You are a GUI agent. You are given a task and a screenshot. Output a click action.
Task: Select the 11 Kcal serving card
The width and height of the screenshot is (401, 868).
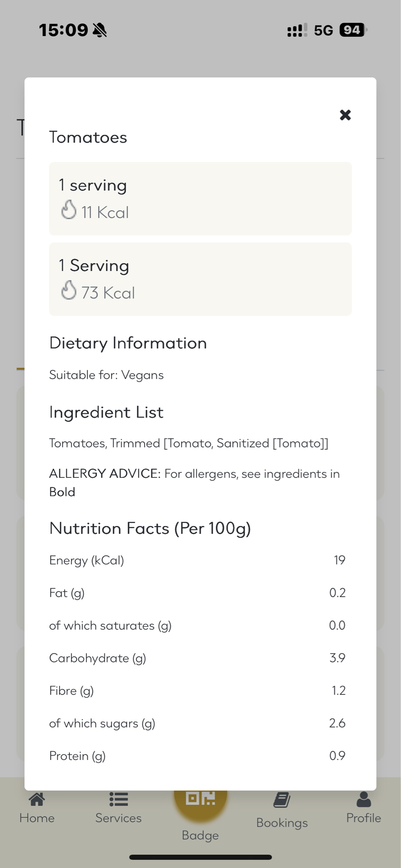200,198
